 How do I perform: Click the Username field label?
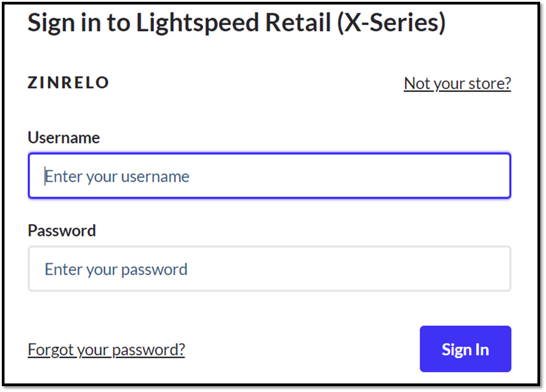pyautogui.click(x=64, y=137)
